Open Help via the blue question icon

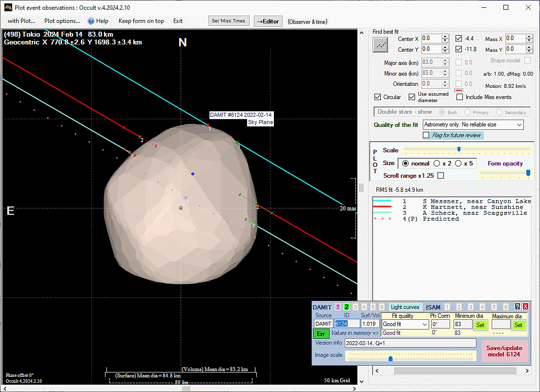click(x=91, y=21)
